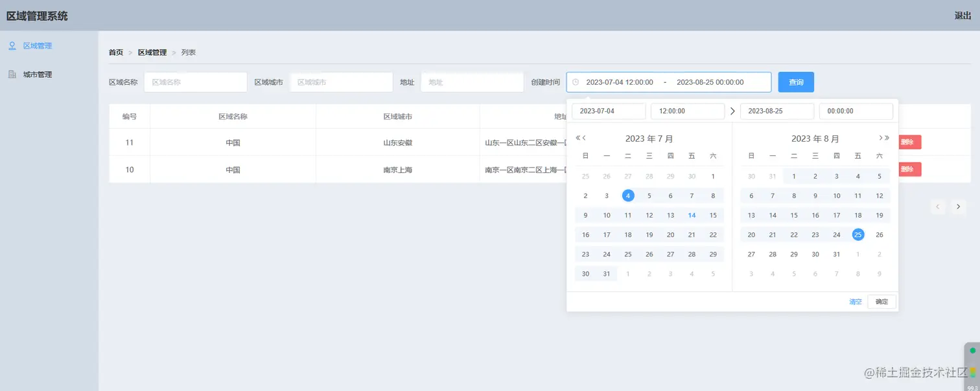Go to previous page with pagination arrow
The width and height of the screenshot is (980, 391).
tap(938, 207)
